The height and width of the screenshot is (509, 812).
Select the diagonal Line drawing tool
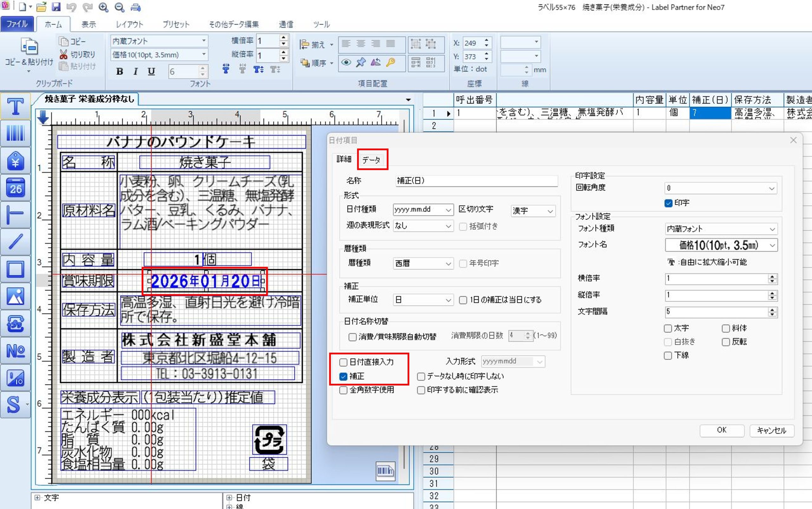(15, 242)
